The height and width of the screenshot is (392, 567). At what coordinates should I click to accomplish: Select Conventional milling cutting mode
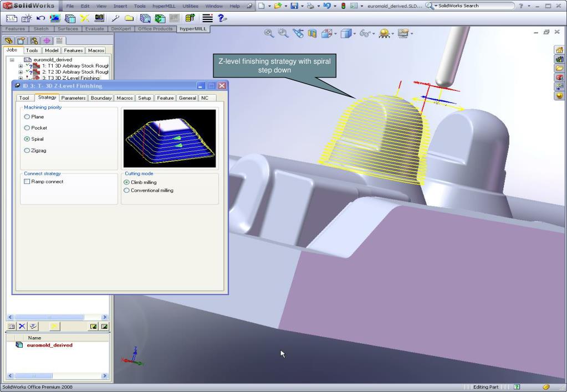[x=126, y=190]
